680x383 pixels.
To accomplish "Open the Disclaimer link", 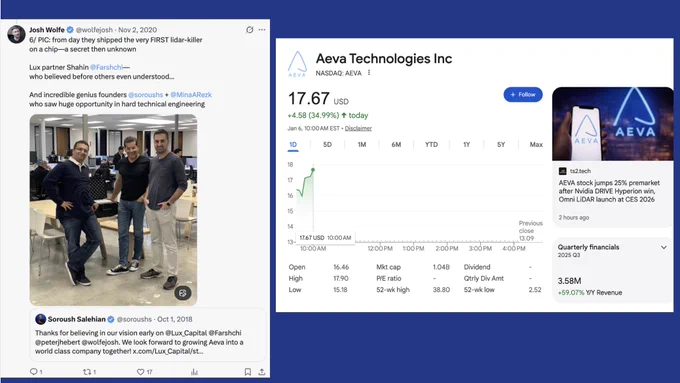I will [x=358, y=128].
